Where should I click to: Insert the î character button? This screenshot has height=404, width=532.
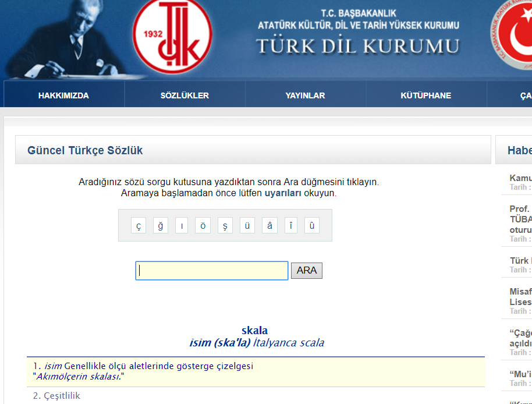click(x=291, y=225)
